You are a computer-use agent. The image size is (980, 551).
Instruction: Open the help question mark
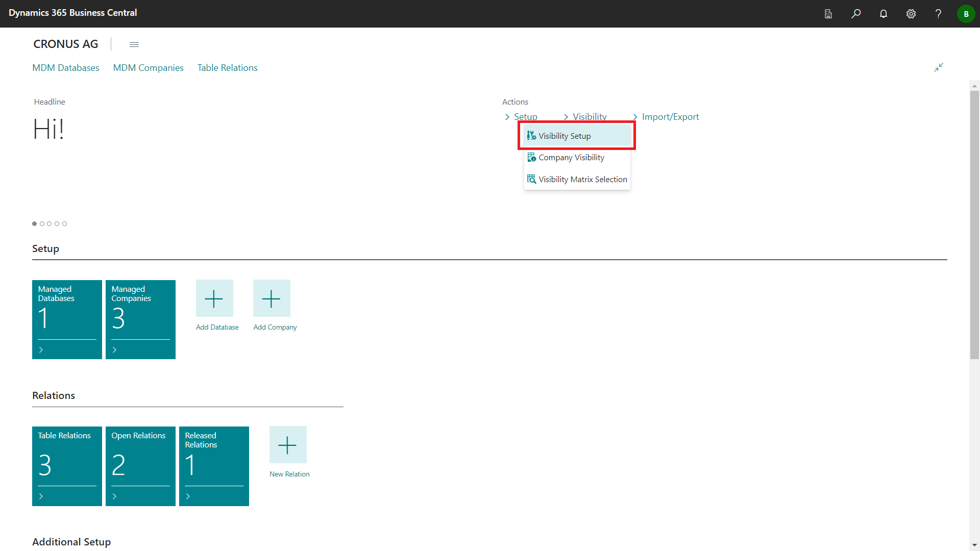(938, 14)
